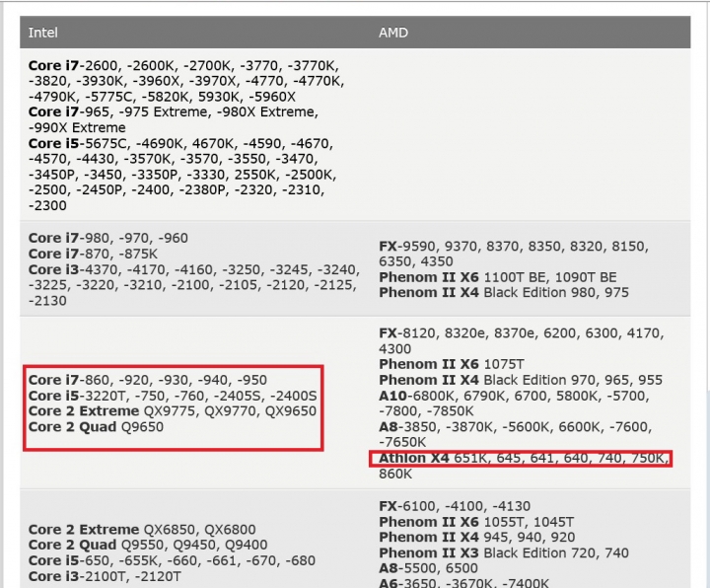Click the Intel column header
Image resolution: width=710 pixels, height=588 pixels.
click(43, 33)
